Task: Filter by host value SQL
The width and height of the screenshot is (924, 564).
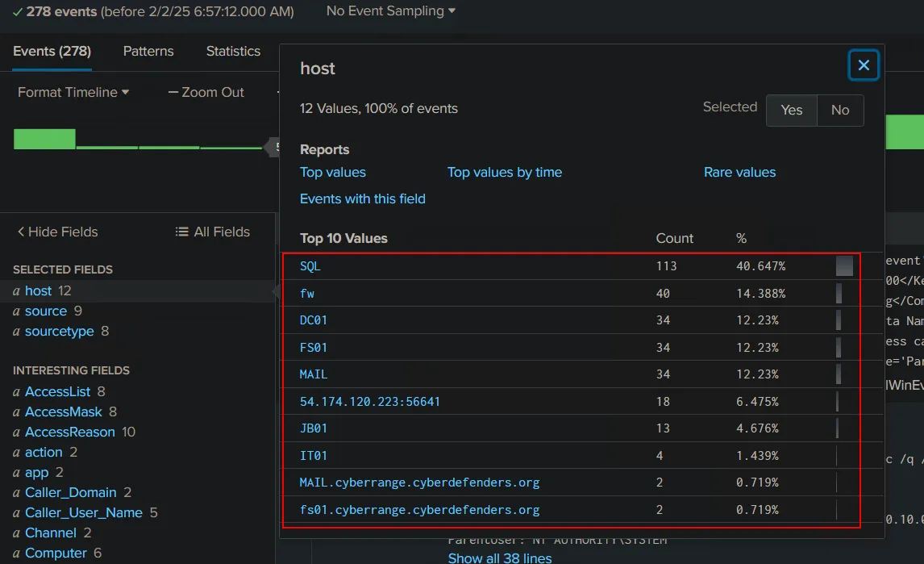Action: pos(310,266)
